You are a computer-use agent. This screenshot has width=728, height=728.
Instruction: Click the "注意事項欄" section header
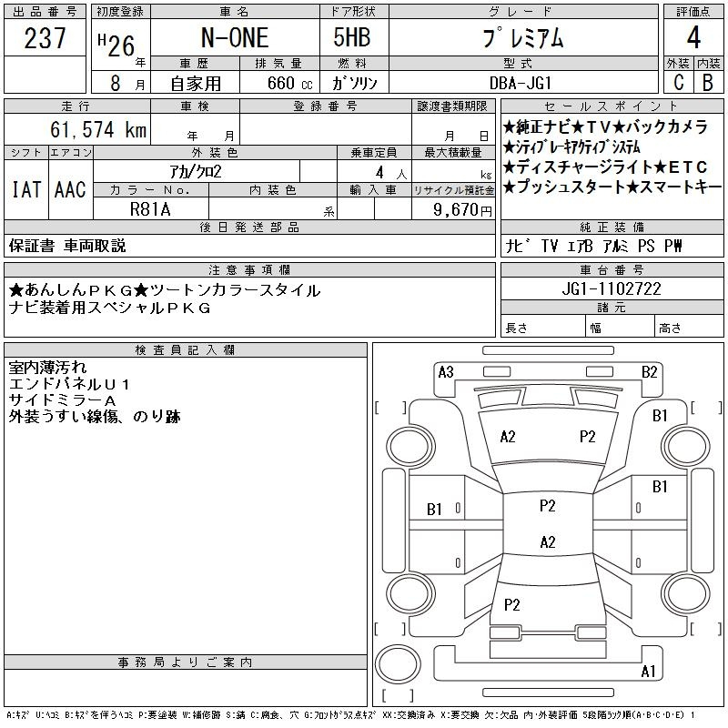coord(249,270)
